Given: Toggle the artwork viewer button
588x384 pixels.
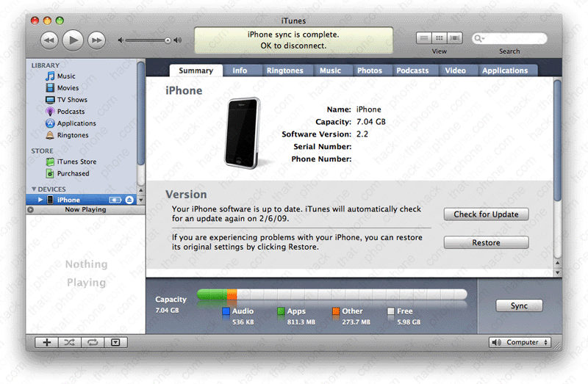Looking at the screenshot, I should [x=116, y=342].
